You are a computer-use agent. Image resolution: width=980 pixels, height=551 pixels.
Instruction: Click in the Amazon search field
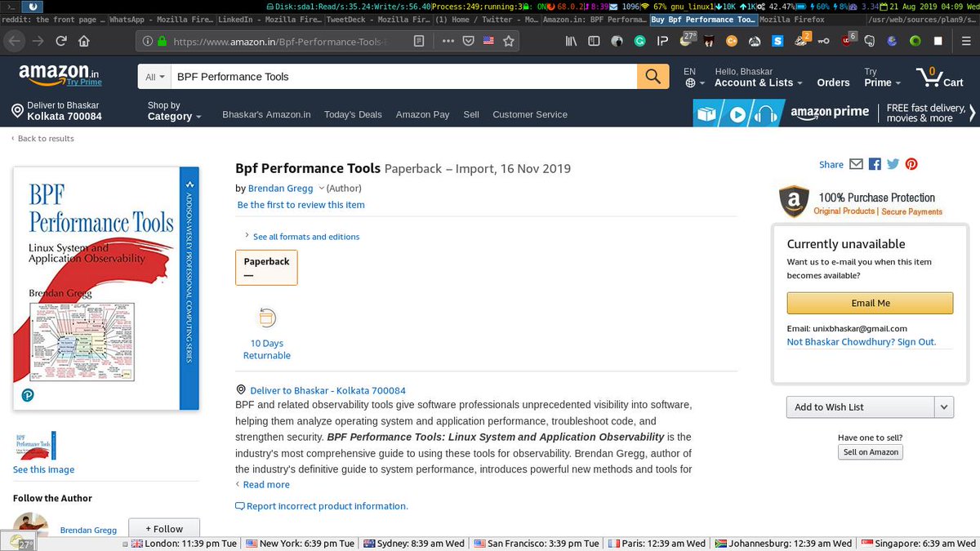[403, 77]
